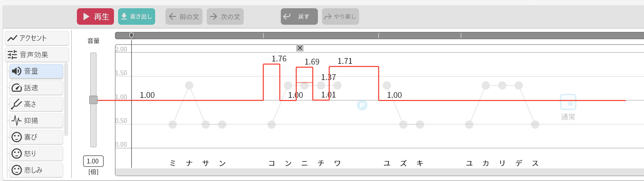
Task: Click the blue P pause marker
Action: tap(362, 105)
